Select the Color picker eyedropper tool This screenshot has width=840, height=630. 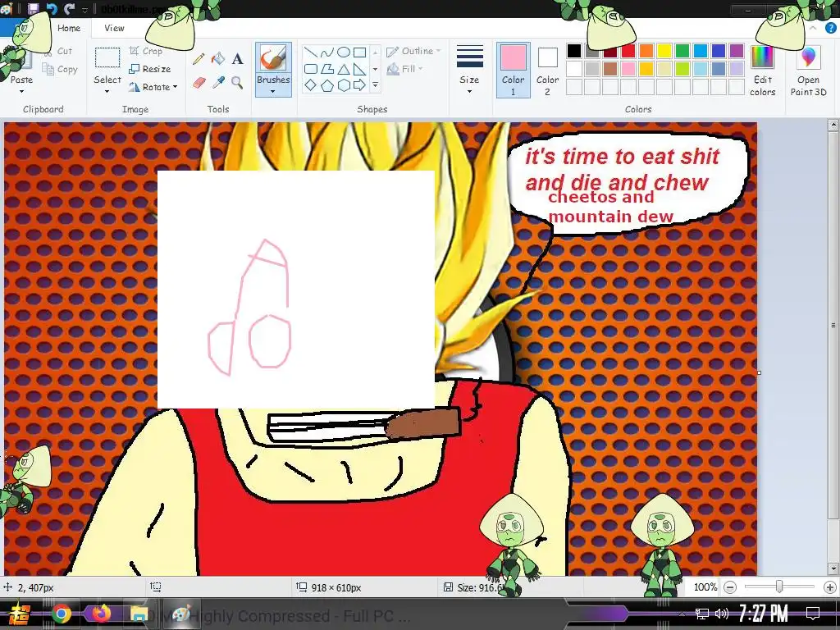click(218, 83)
